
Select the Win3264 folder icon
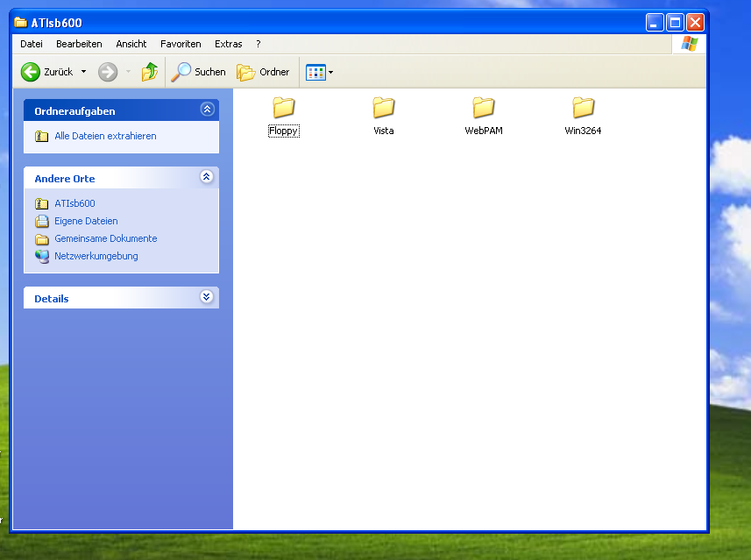[584, 107]
